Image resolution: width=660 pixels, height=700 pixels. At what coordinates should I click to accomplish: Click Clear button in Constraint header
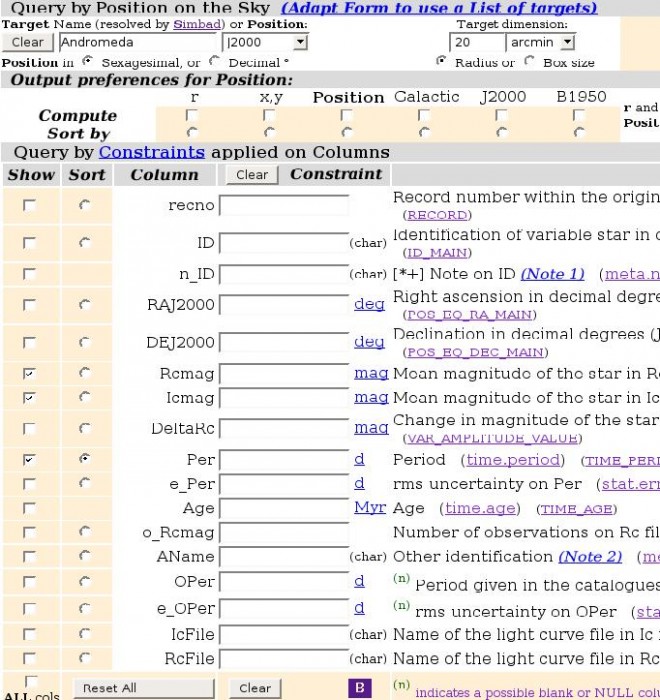pos(252,174)
